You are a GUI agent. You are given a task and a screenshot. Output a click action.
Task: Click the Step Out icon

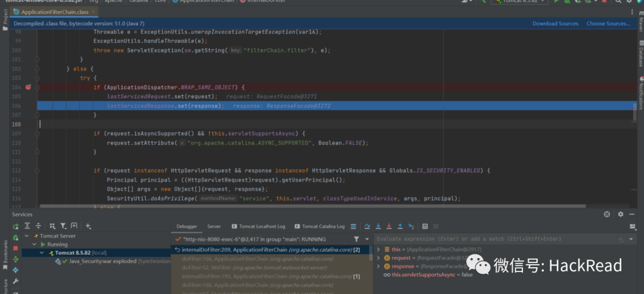400,226
